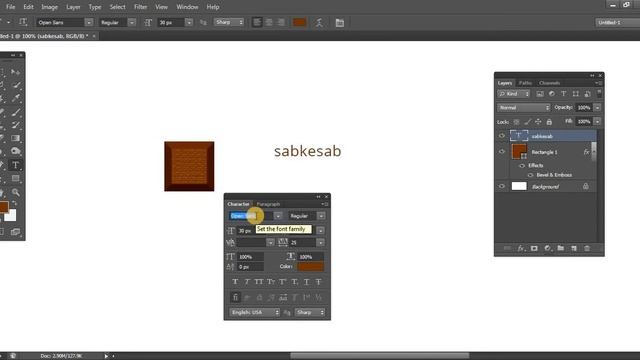Open tracking value dropdown in Character panel
Screen dimensions: 640x360
point(321,242)
